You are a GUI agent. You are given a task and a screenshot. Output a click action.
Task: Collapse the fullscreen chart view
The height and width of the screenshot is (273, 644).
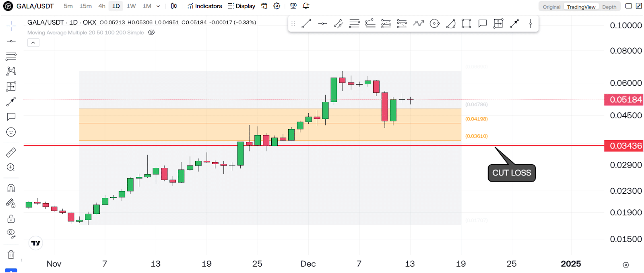639,6
